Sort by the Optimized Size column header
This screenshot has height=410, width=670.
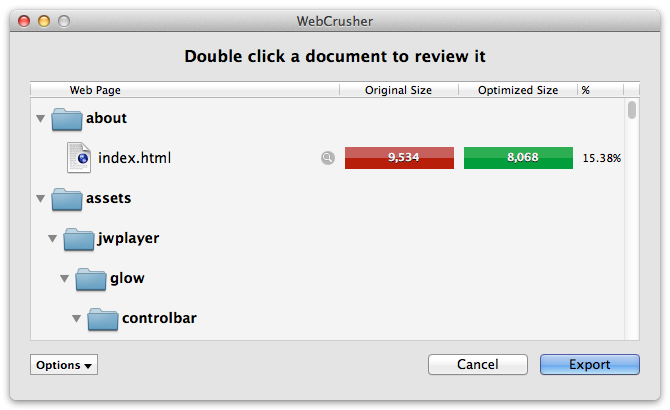pyautogui.click(x=518, y=90)
